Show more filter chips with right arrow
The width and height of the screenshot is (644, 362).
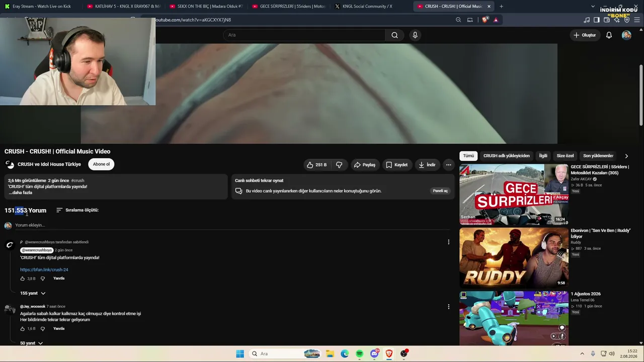[626, 156]
